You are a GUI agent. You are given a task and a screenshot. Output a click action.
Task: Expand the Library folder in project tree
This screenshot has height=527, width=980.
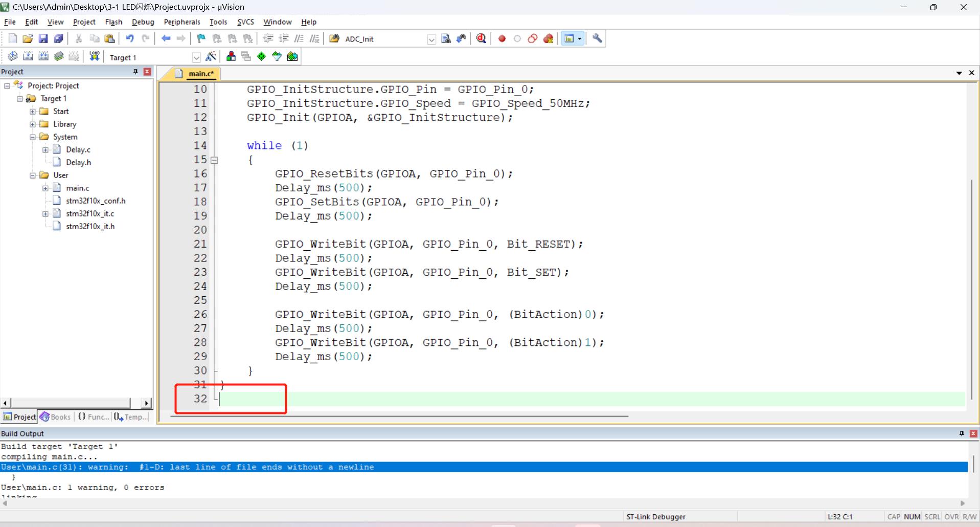click(x=33, y=124)
